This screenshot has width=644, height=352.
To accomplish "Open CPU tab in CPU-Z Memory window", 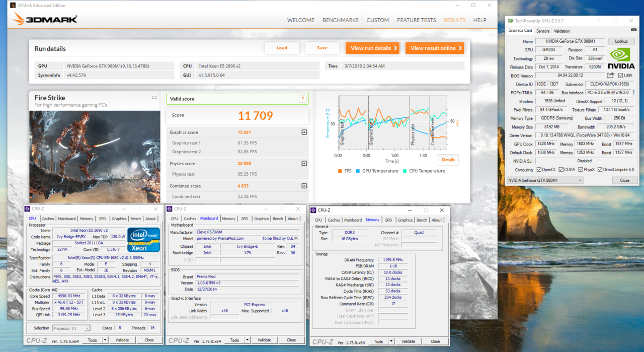I will 318,220.
